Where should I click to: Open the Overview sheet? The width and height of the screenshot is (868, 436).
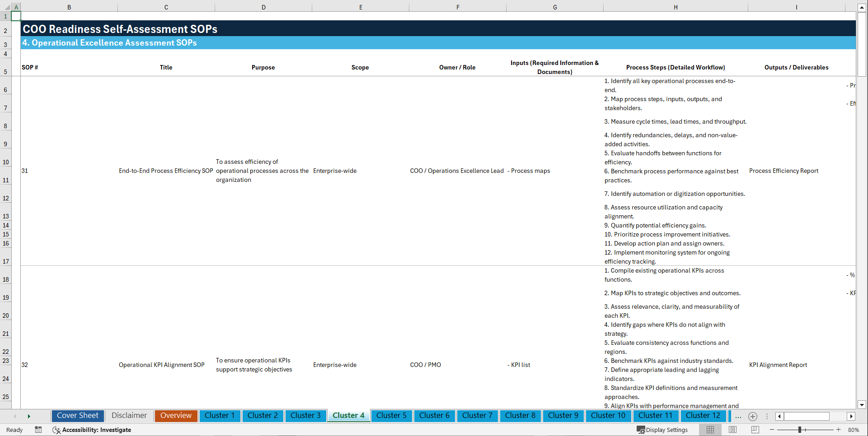pyautogui.click(x=176, y=416)
